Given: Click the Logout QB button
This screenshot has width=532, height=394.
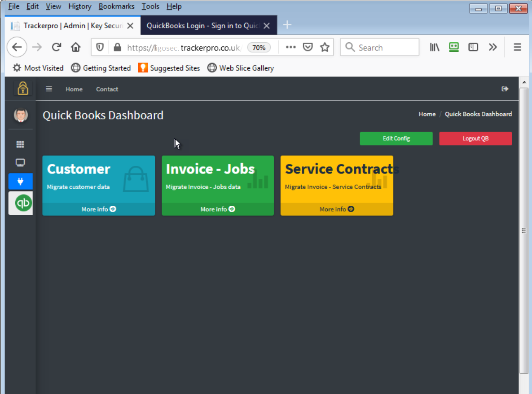Looking at the screenshot, I should (475, 138).
